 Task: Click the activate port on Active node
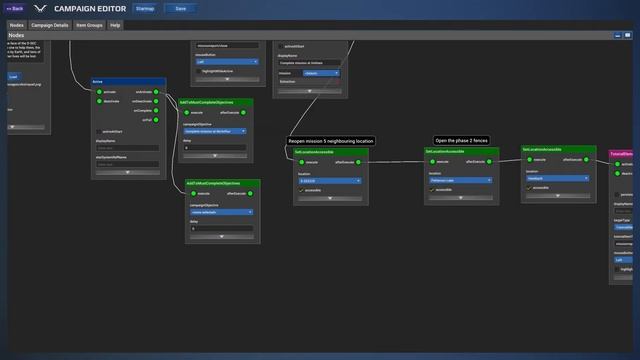coord(99,92)
